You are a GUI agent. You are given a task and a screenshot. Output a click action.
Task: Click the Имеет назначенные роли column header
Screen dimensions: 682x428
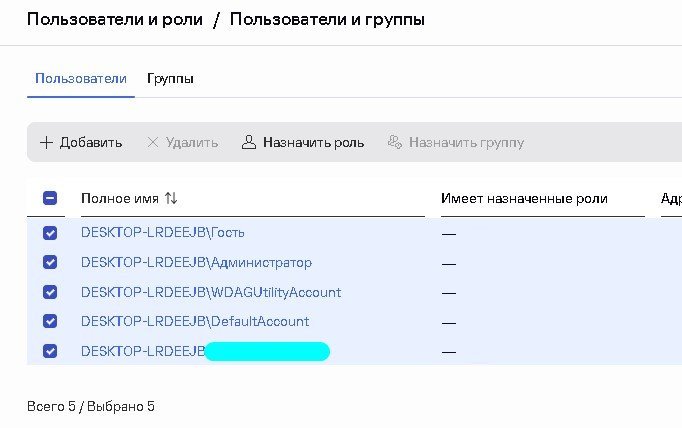coord(524,198)
